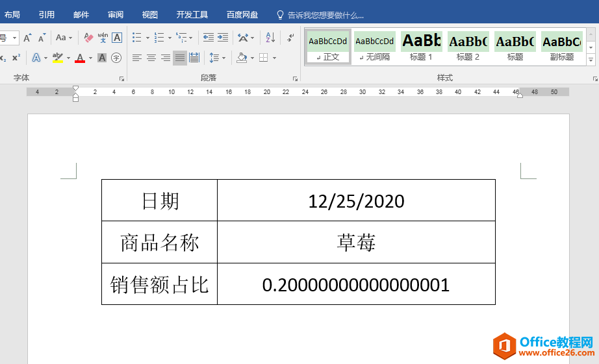The width and height of the screenshot is (599, 364).
Task: Apply distributed alignment
Action: pos(194,58)
